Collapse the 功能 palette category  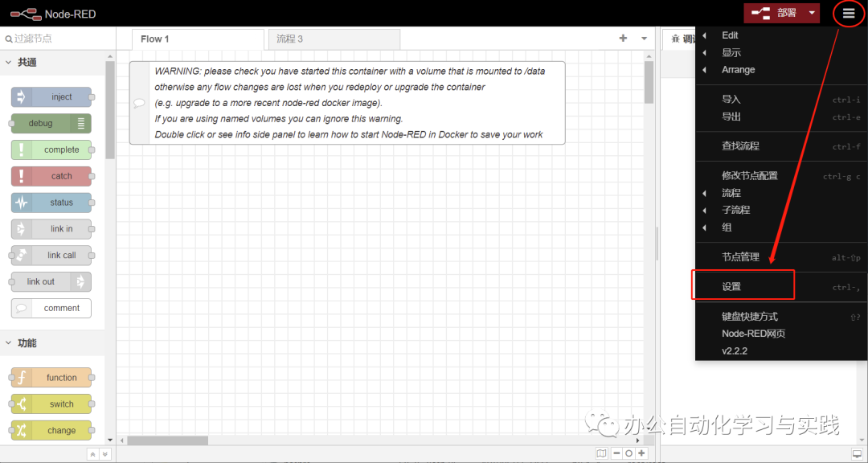(52, 342)
